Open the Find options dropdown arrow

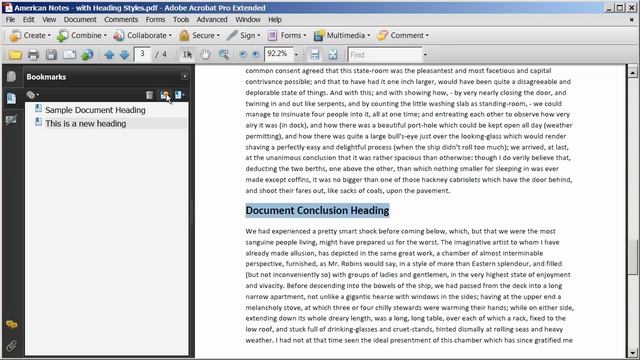pos(425,55)
